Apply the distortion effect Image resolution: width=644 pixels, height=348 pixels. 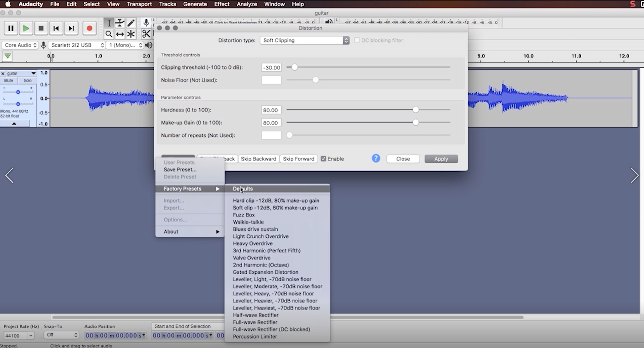click(441, 159)
